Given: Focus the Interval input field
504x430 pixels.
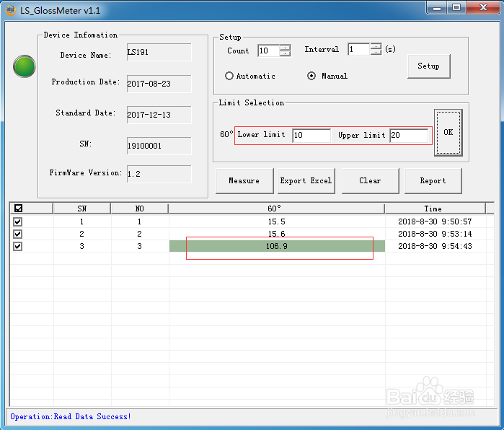Looking at the screenshot, I should click(359, 49).
